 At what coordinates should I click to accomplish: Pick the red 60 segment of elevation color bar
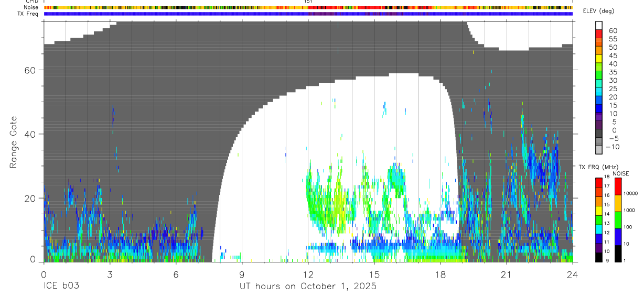(599, 33)
